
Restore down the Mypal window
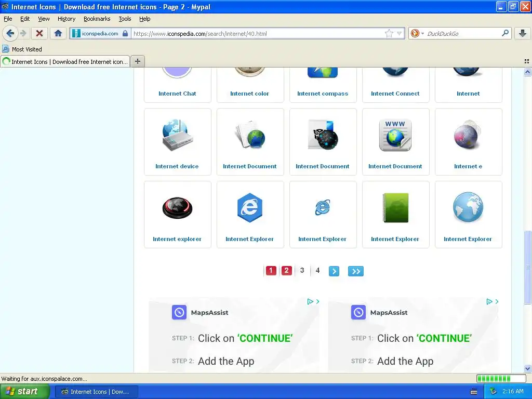click(513, 6)
